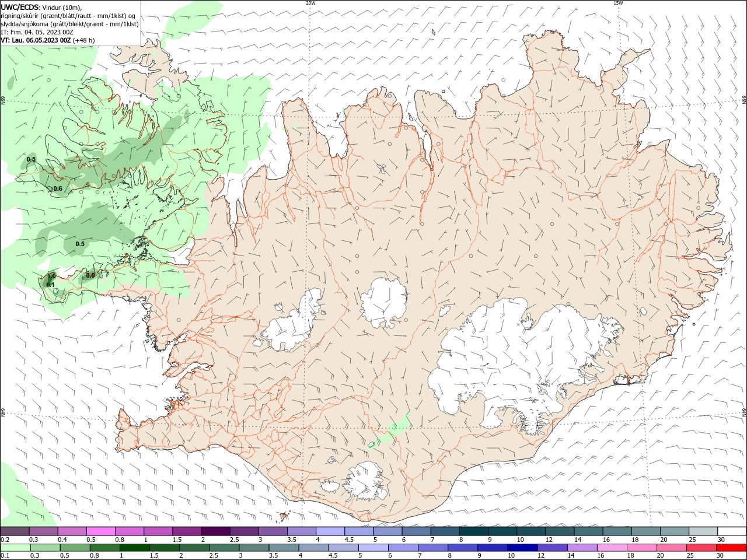Select bottom-bar blue swatch between 7 and 8
The image size is (747, 560).
434,548
